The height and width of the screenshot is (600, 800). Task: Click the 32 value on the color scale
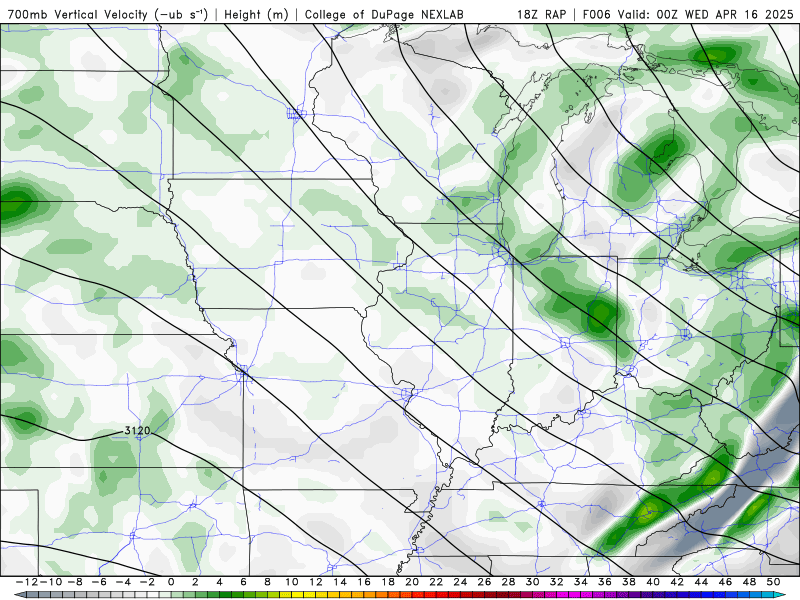557,582
